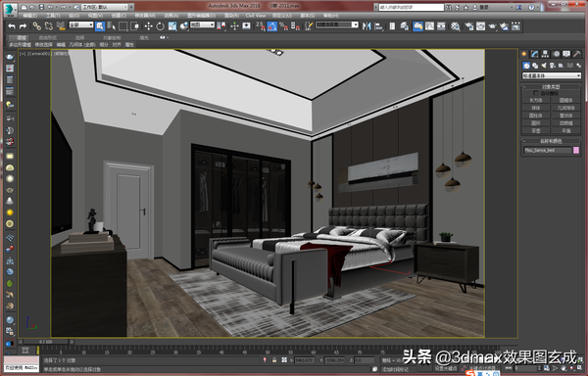
Task: Switch to the Modeling ribbon tab
Action: 22,37
